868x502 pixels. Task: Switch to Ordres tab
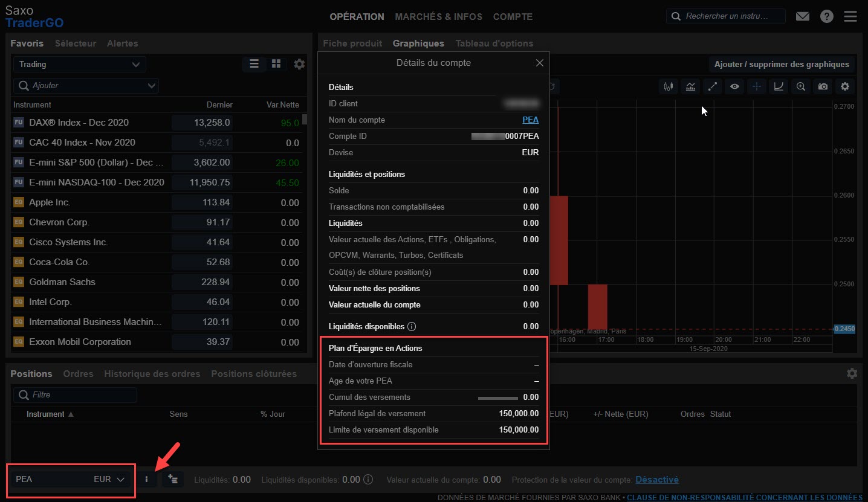[78, 374]
